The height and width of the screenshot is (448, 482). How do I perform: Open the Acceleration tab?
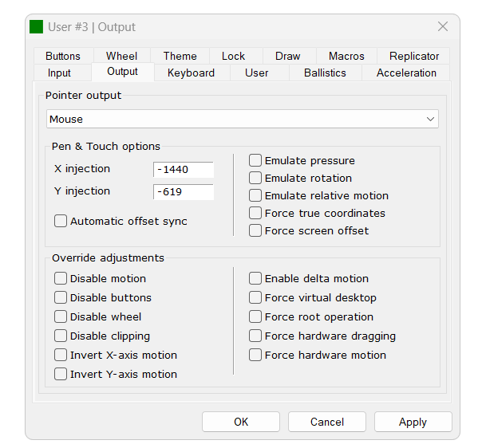(x=406, y=73)
